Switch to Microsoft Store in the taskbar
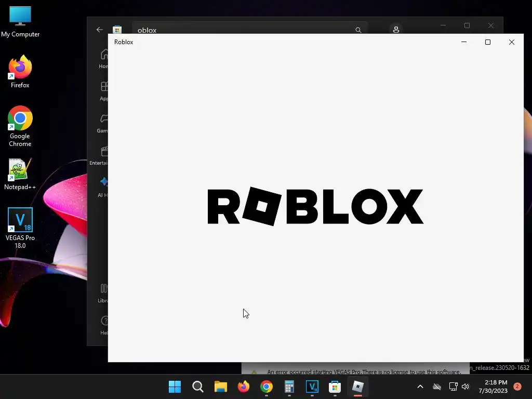This screenshot has height=399, width=532. (335, 387)
